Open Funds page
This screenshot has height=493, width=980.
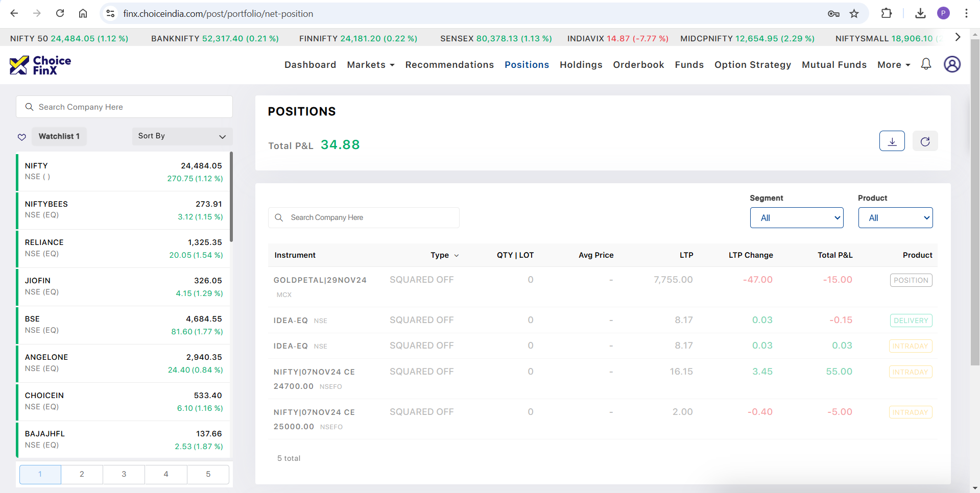tap(689, 65)
